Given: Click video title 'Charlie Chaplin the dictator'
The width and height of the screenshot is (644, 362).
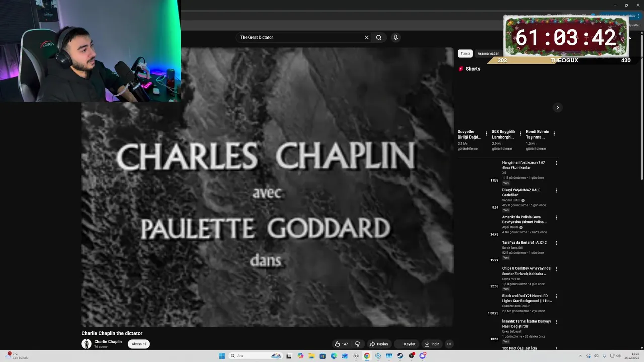Looking at the screenshot, I should (112, 333).
